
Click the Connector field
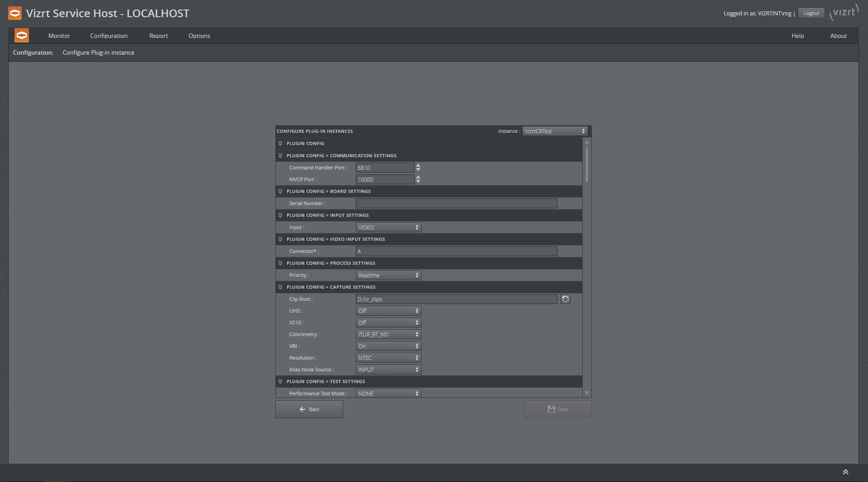coord(457,251)
